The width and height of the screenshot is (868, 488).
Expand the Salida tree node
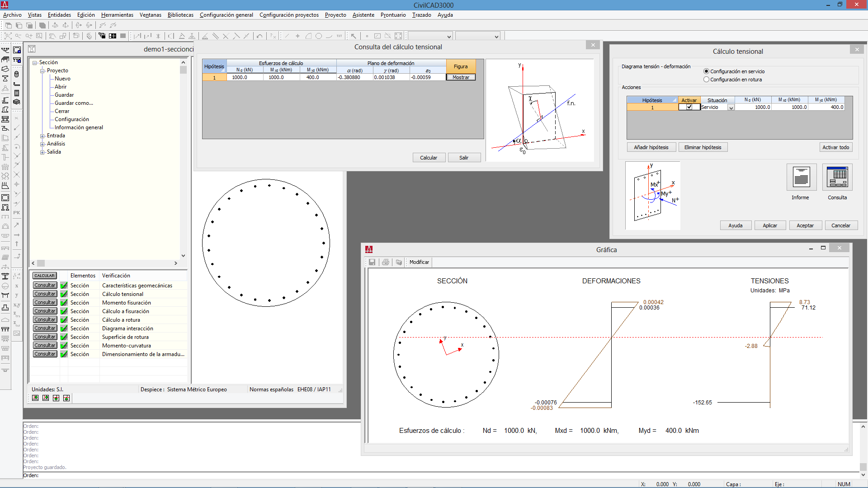[42, 152]
